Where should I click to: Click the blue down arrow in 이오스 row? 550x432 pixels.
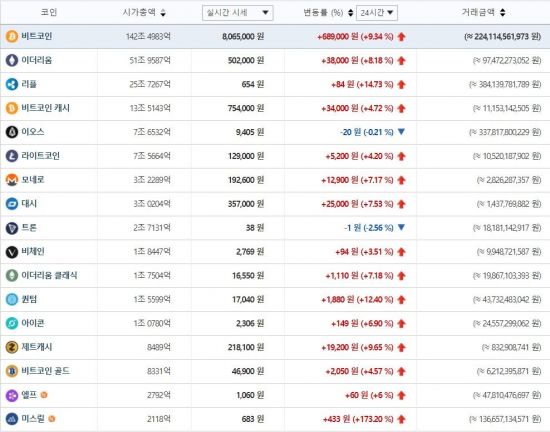coord(401,132)
